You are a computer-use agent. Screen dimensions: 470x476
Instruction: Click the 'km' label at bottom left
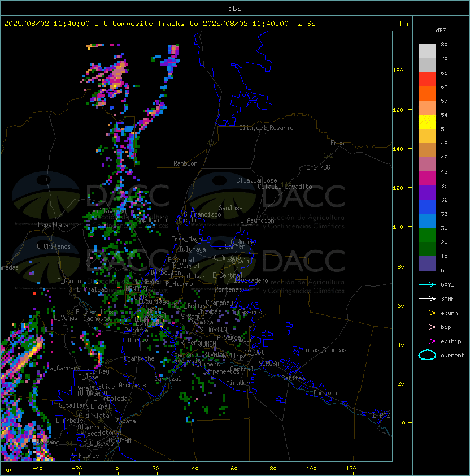point(8,470)
